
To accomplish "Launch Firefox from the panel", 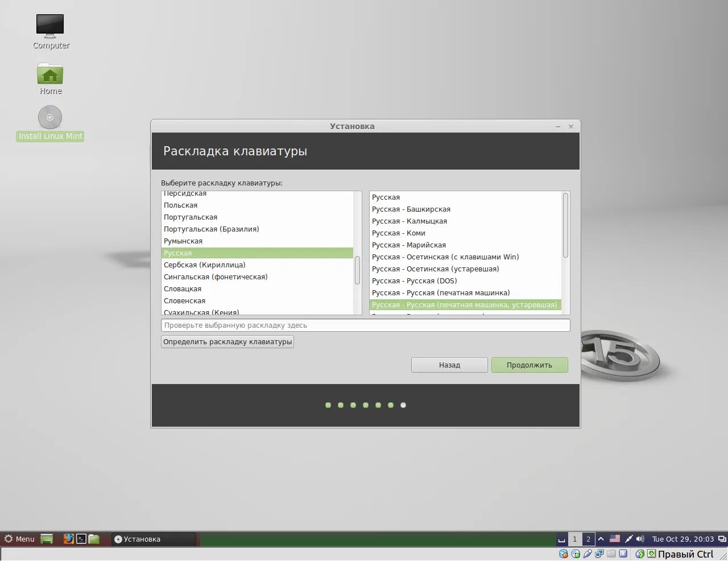I will click(x=69, y=539).
